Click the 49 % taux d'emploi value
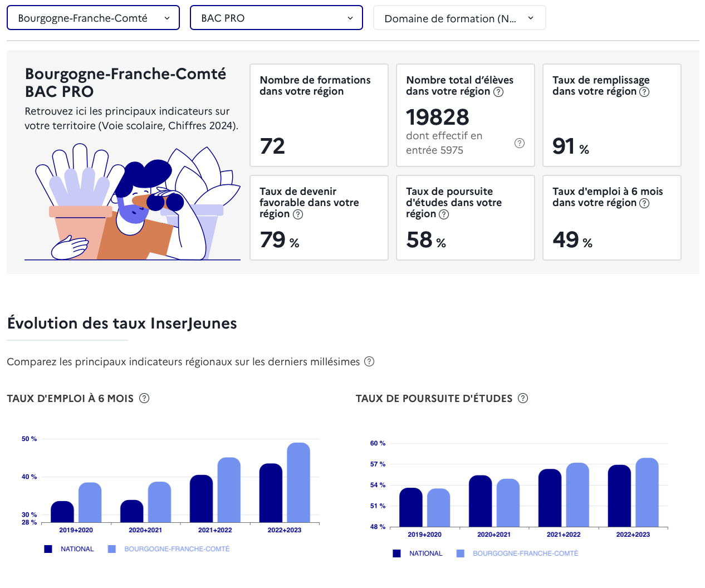 click(x=572, y=240)
